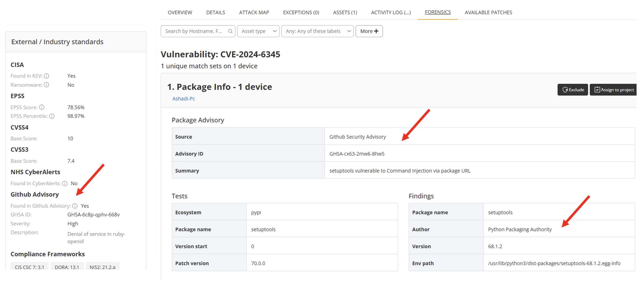
Task: Select the DORA: 13.1 compliance tag
Action: pyautogui.click(x=67, y=267)
